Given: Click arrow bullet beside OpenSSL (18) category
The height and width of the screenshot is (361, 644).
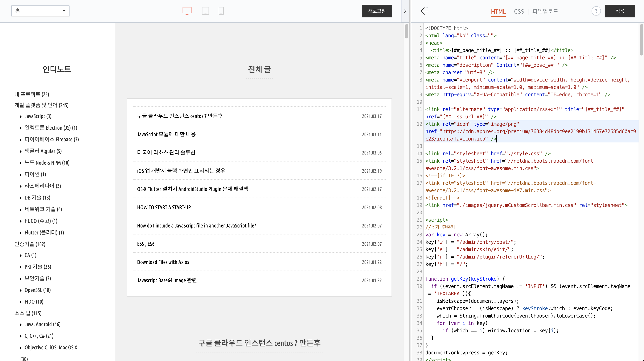Looking at the screenshot, I should [21, 290].
